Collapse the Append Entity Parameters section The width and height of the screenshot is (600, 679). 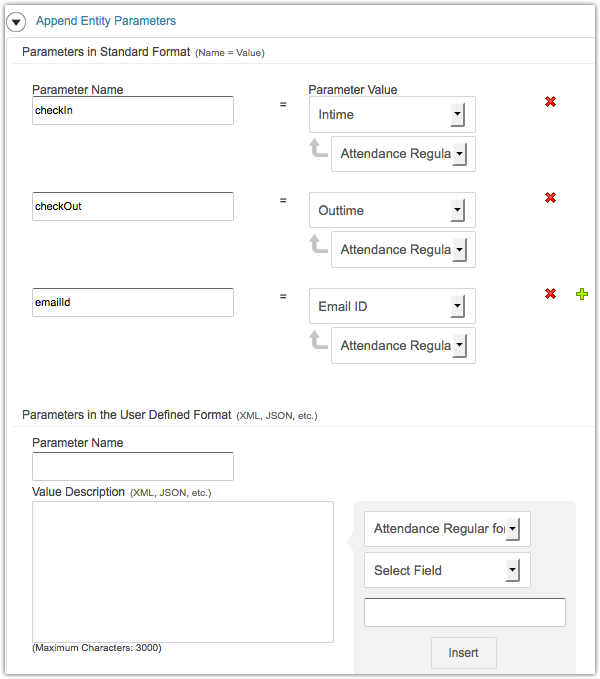[x=16, y=21]
